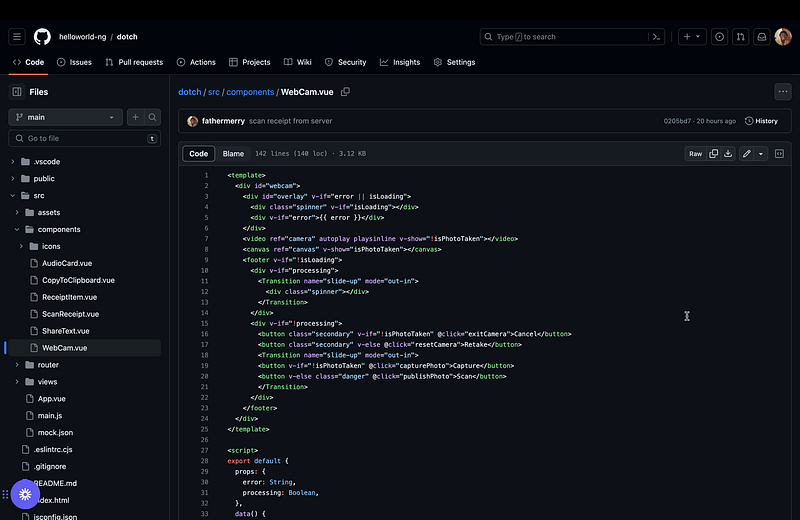Open the GitHub global navigation hamburger menu
The height and width of the screenshot is (520, 800).
(x=17, y=37)
